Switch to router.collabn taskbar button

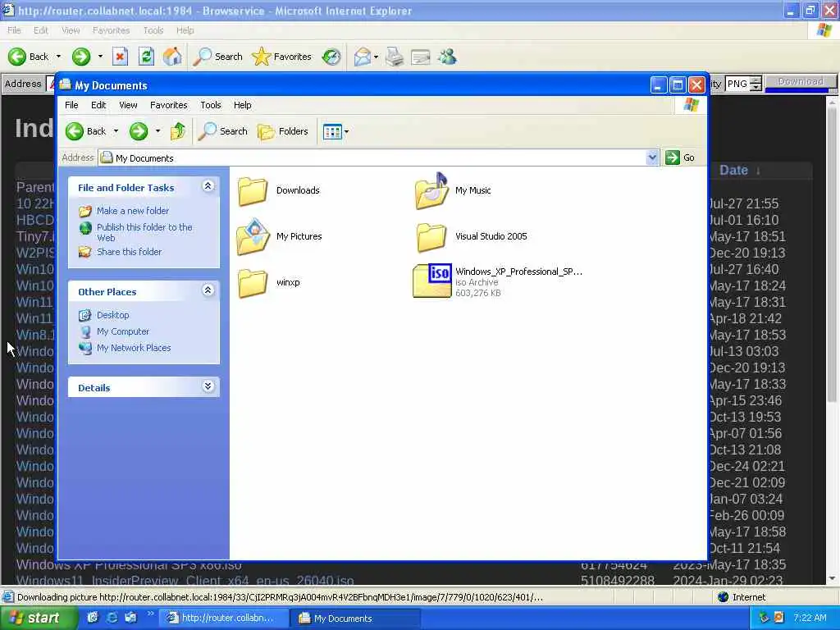(x=225, y=619)
